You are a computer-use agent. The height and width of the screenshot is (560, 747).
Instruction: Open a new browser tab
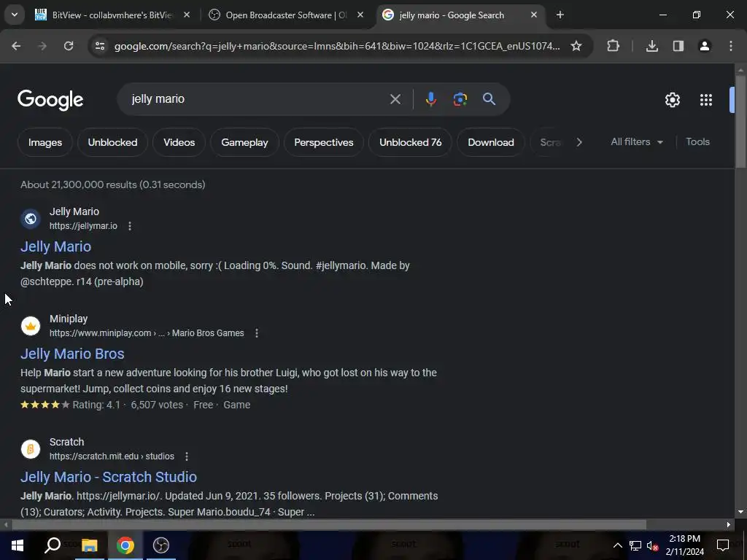point(560,15)
